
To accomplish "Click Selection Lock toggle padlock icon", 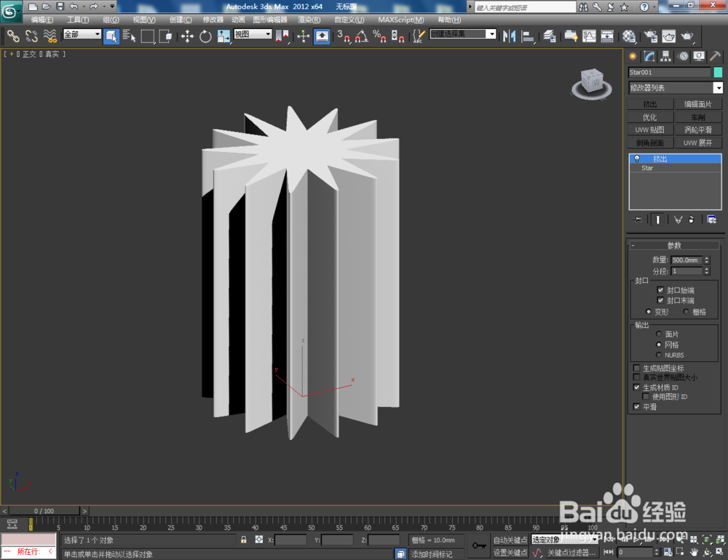I will (243, 540).
